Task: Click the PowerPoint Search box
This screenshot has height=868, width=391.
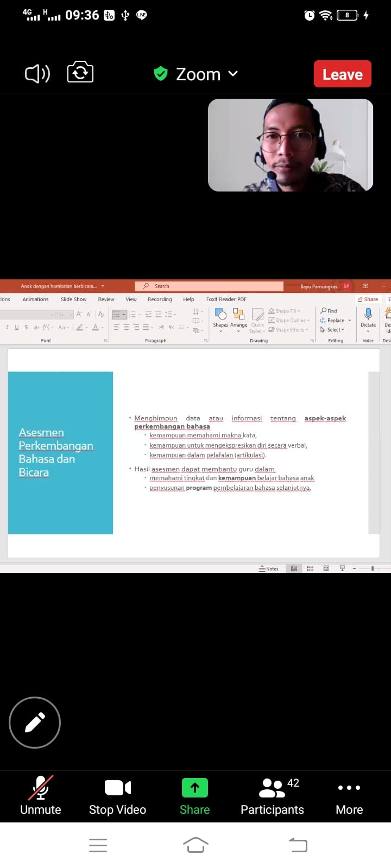Action: pos(209,286)
